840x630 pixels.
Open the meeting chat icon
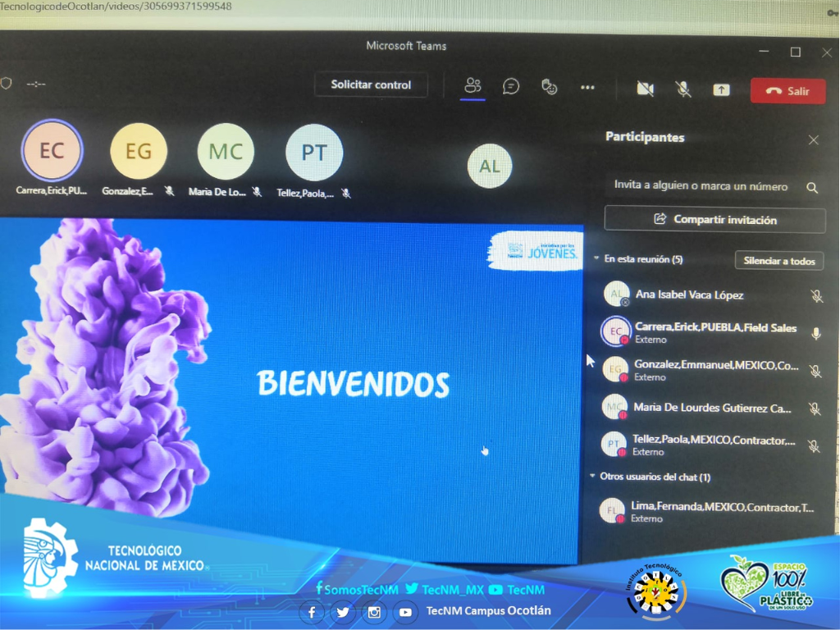pos(510,86)
